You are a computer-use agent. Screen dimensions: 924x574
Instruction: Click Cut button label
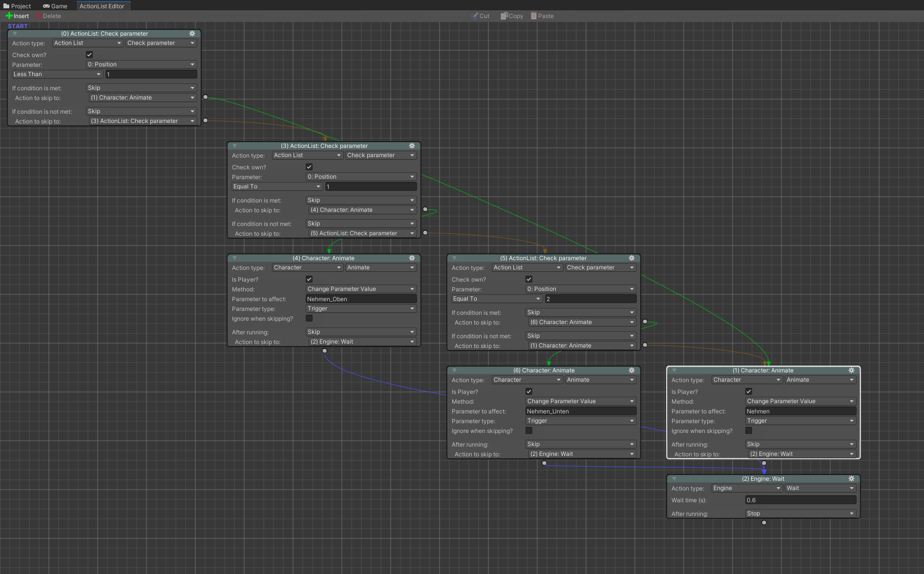coord(484,16)
